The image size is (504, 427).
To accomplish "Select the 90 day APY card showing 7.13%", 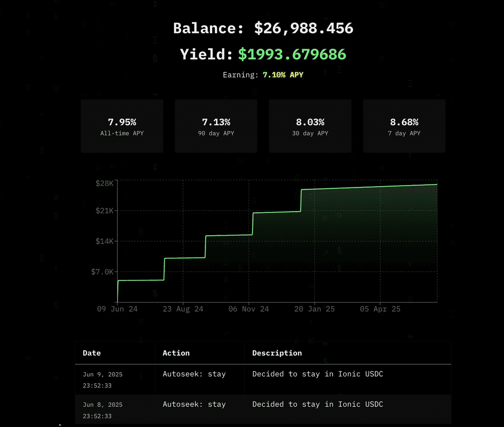I will (216, 126).
